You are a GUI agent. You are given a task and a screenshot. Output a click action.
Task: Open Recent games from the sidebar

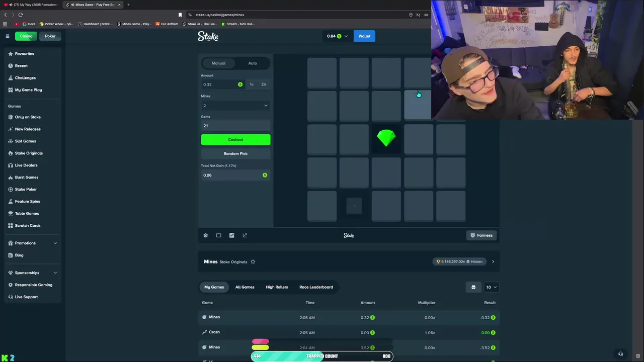(x=21, y=66)
